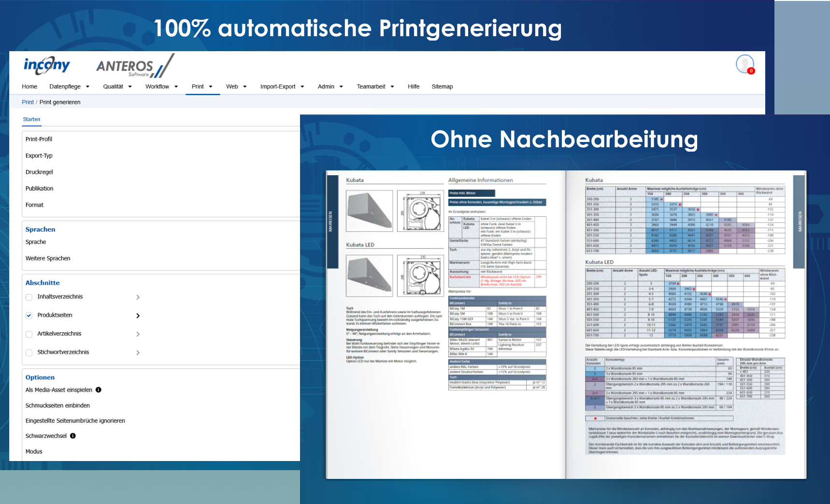Click the Abschnitte section heading
The width and height of the screenshot is (830, 504).
(x=43, y=283)
